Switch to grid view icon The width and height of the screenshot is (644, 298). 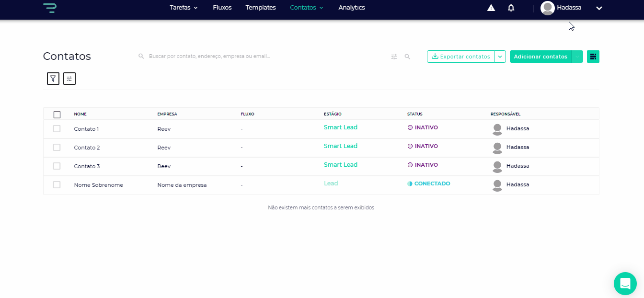593,57
